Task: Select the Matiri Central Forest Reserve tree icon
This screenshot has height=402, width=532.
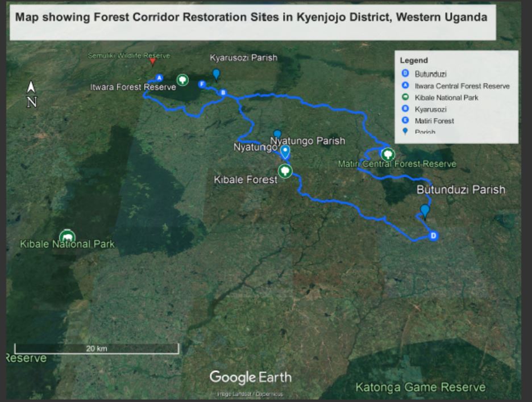Action: click(x=388, y=154)
